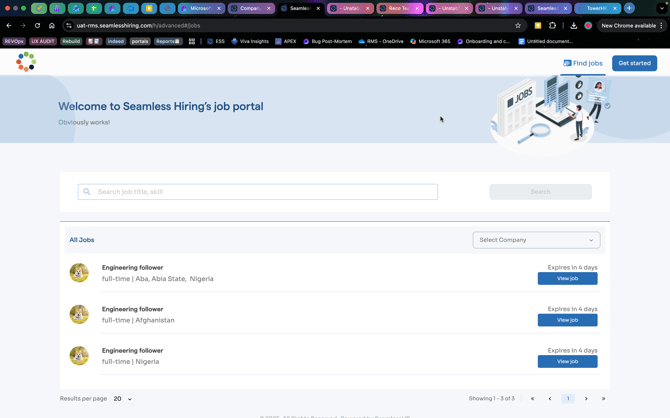The width and height of the screenshot is (670, 418).
Task: Open the Select Company dropdown
Action: 536,240
